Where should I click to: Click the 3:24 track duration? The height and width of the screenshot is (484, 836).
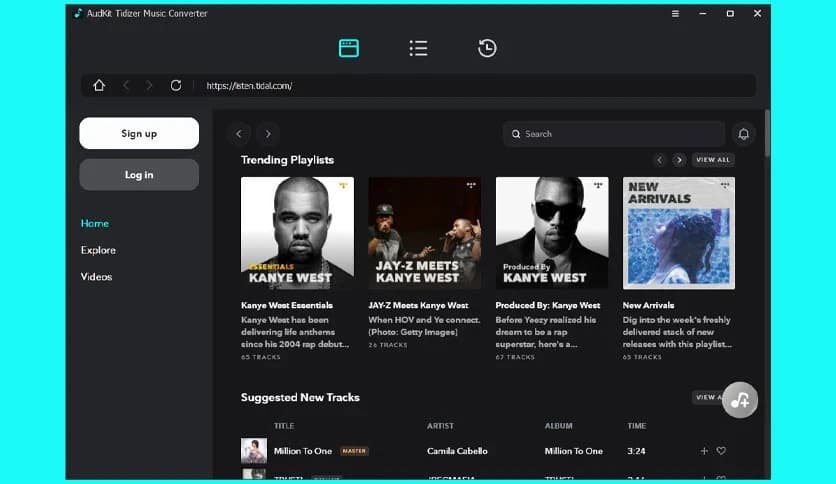click(636, 451)
